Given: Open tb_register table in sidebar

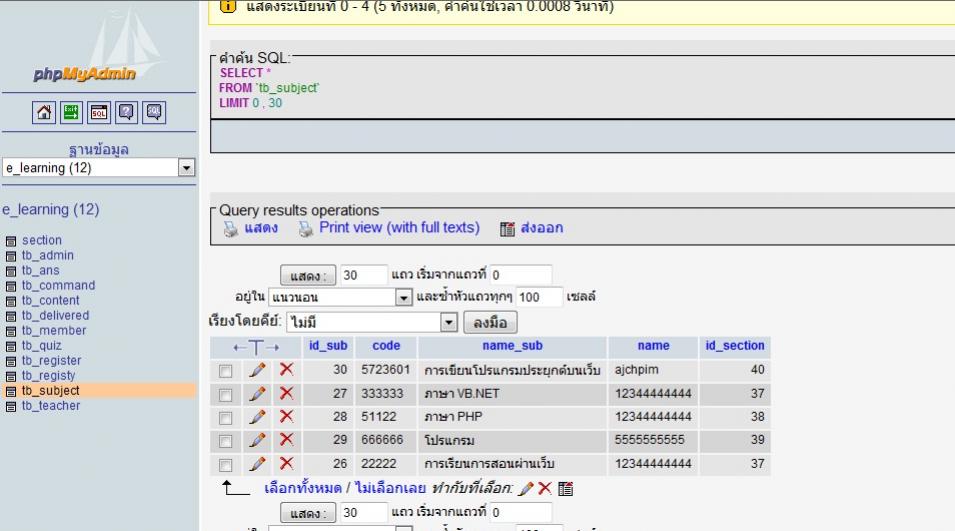Looking at the screenshot, I should pyautogui.click(x=52, y=360).
